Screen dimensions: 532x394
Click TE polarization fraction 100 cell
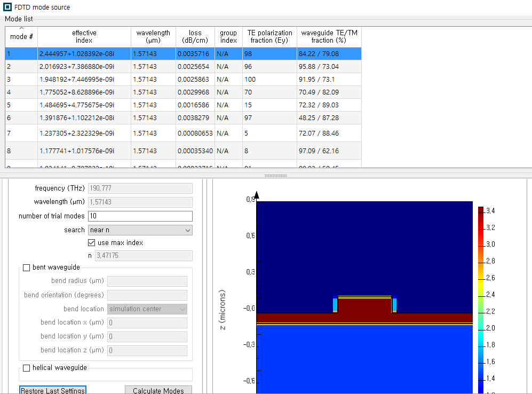[269, 80]
